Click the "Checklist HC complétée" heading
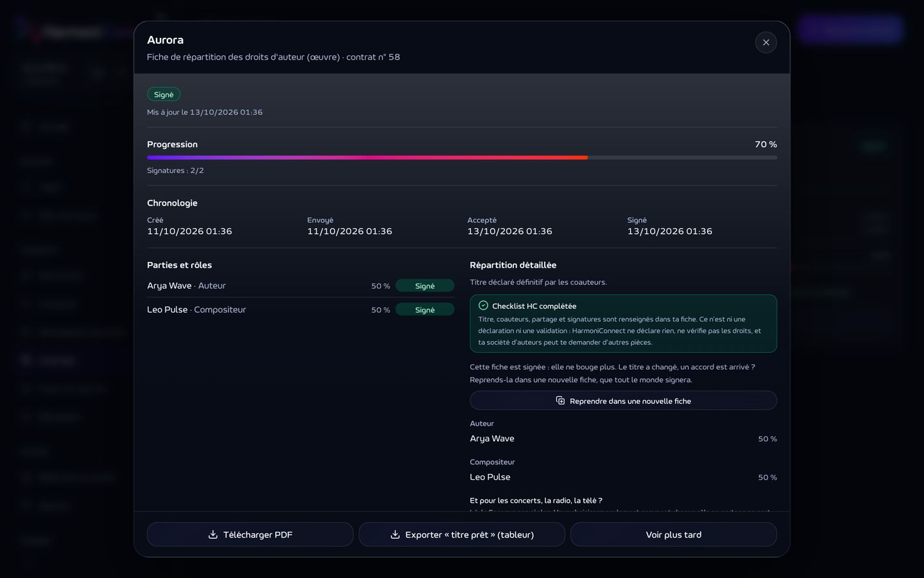This screenshot has height=578, width=924. (x=534, y=306)
